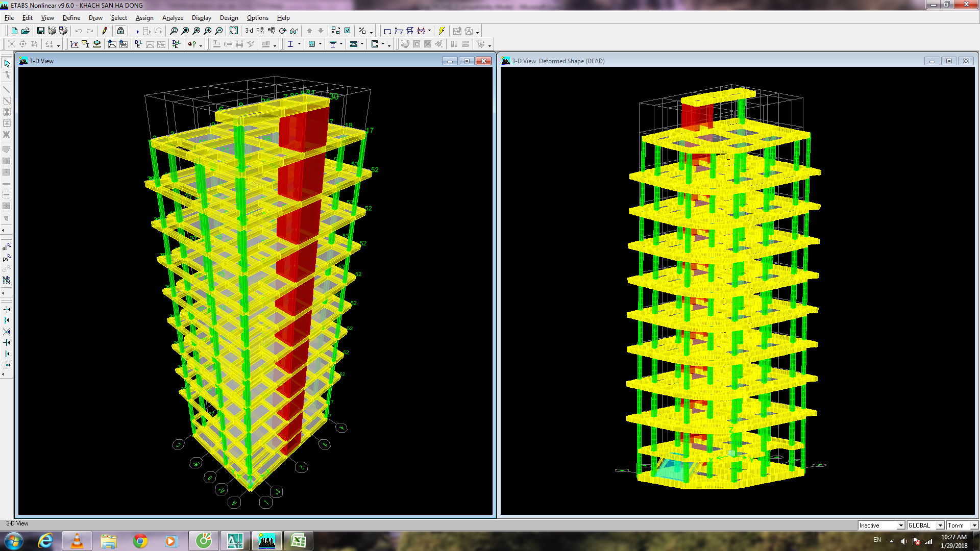
Task: Click the pencil edit icon
Action: pos(105,31)
